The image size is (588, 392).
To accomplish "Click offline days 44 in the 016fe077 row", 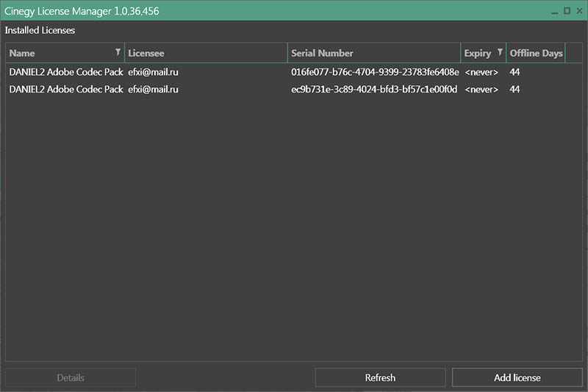I will tap(514, 72).
